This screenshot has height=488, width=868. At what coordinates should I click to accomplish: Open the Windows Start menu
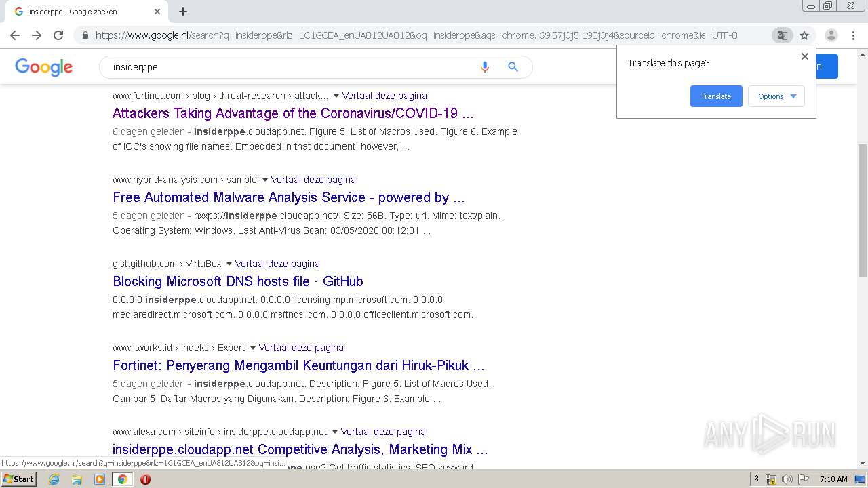19,479
